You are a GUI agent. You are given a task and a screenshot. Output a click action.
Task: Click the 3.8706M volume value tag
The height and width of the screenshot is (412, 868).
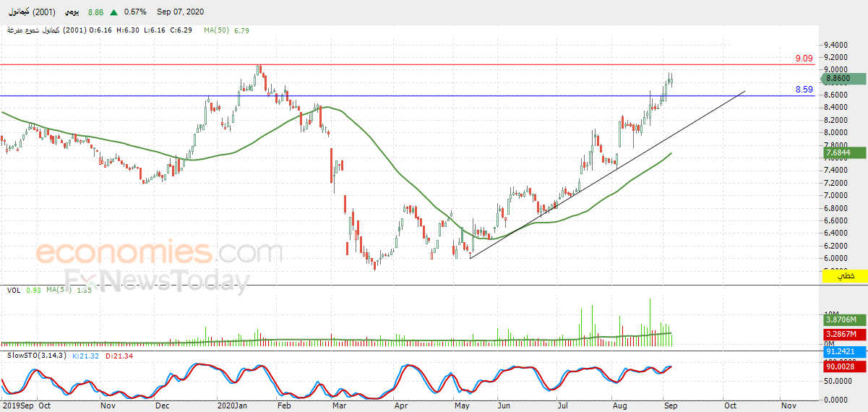[844, 319]
